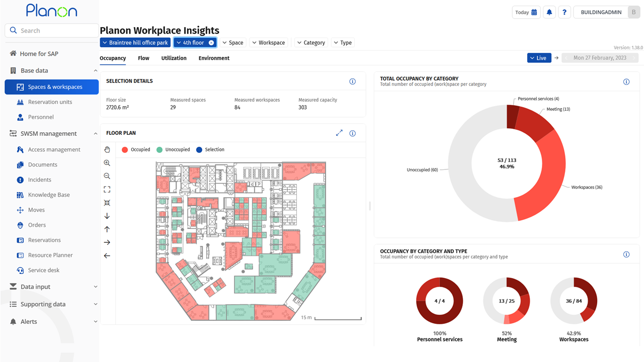Toggle Occupied legend item
This screenshot has width=644, height=362.
coord(136,149)
